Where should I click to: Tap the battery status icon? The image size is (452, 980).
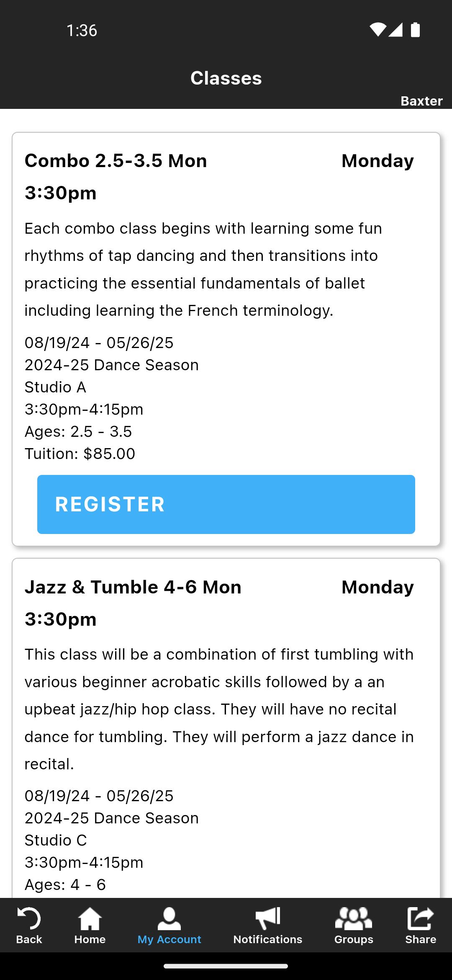point(415,30)
